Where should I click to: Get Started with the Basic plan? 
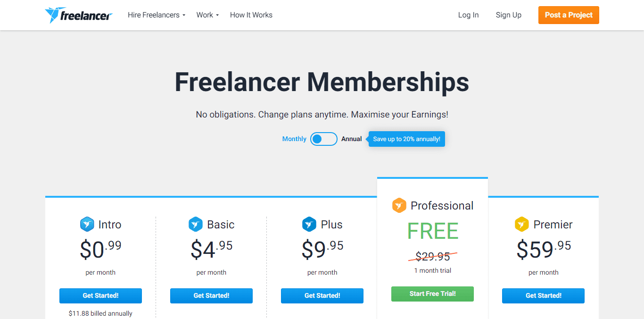tap(211, 295)
